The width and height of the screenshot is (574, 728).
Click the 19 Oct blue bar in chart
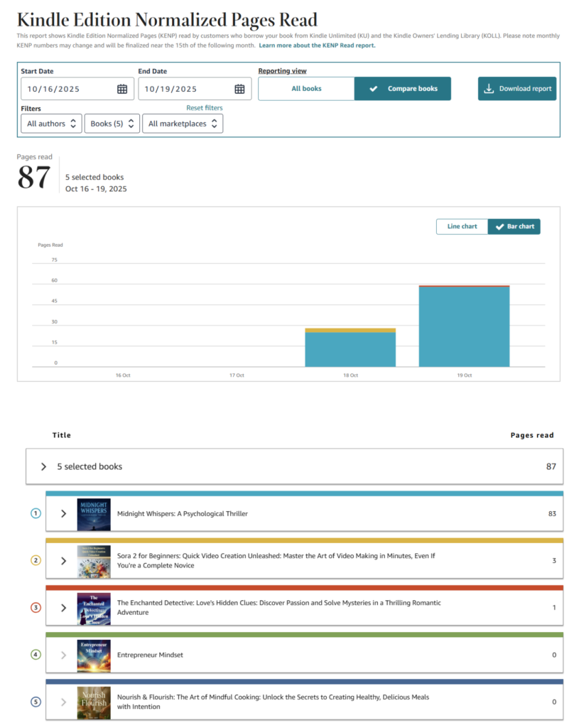(464, 327)
